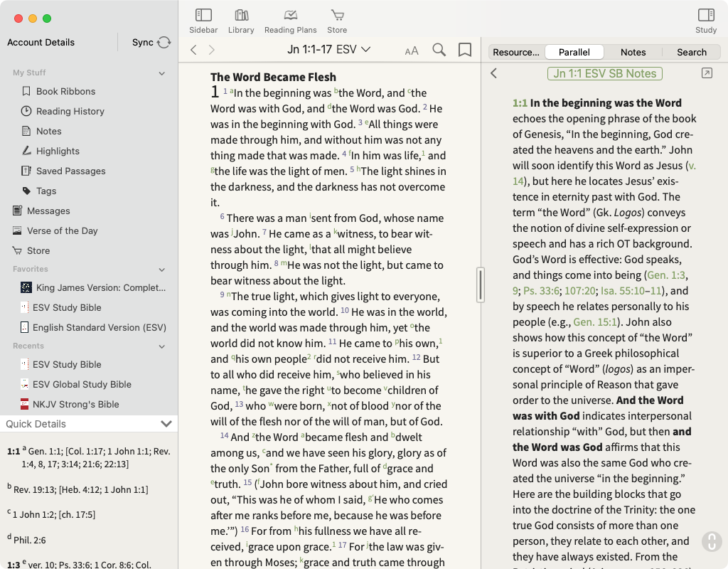Open Account Details
Screen dimensions: 728x569
pyautogui.click(x=41, y=43)
